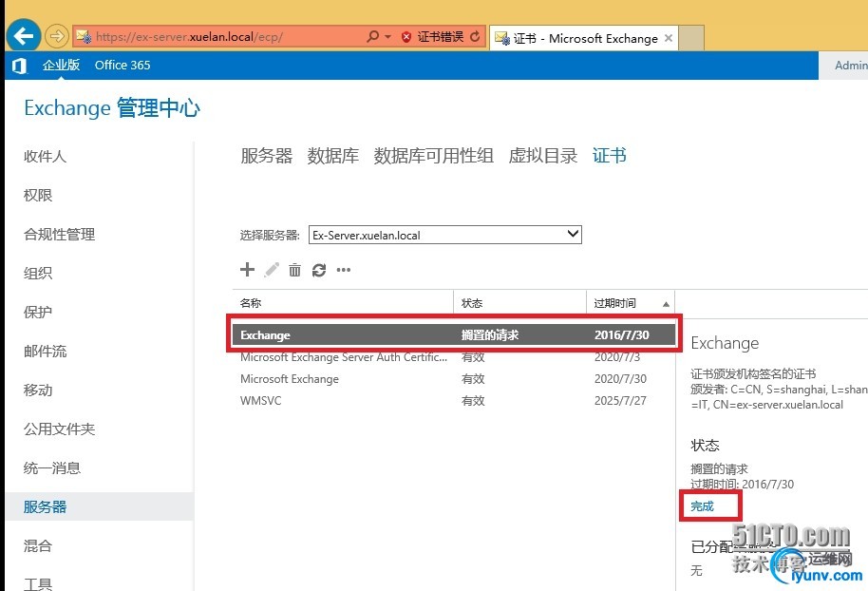Sort by 状态 column header
The height and width of the screenshot is (591, 868).
[519, 303]
